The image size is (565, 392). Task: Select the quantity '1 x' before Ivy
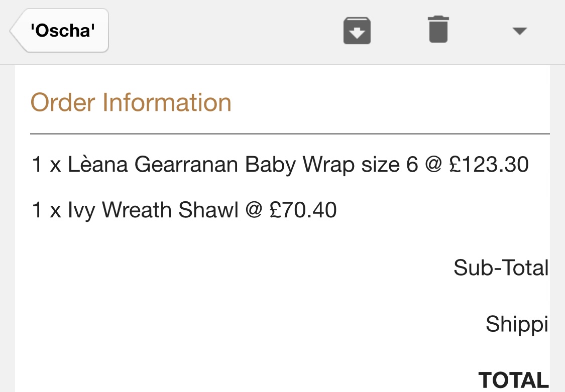tap(46, 210)
